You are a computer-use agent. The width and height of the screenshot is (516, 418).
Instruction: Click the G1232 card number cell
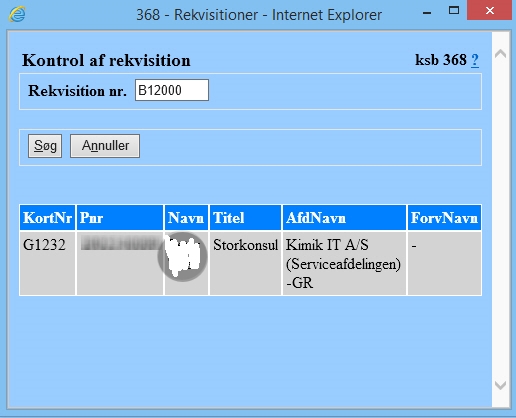point(47,263)
